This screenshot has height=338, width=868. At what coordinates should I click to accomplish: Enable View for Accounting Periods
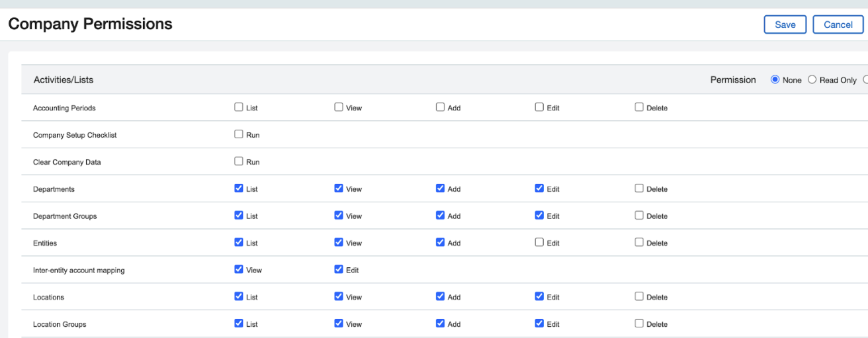pyautogui.click(x=339, y=107)
